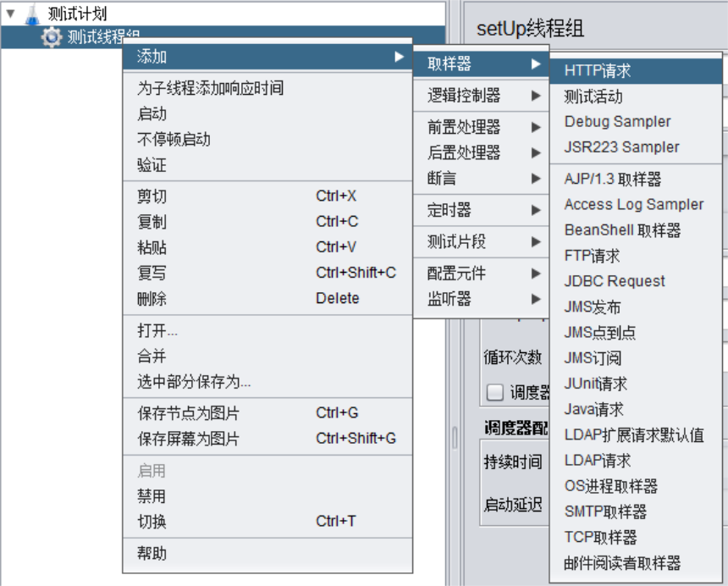Viewport: 728px width, 586px height.
Task: Click 为子线程添加响应时间
Action: pyautogui.click(x=267, y=88)
